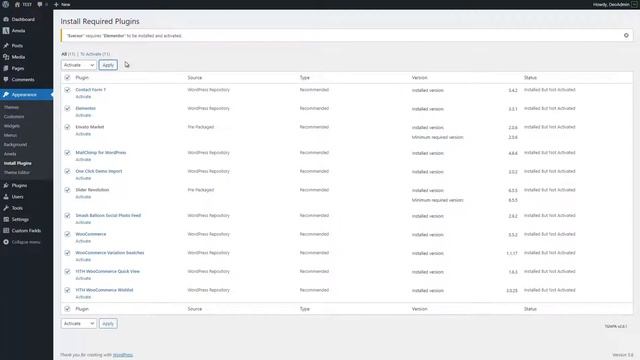Uncheck the WooCommerce Variation Swatches checkbox
The image size is (640, 360).
67,253
